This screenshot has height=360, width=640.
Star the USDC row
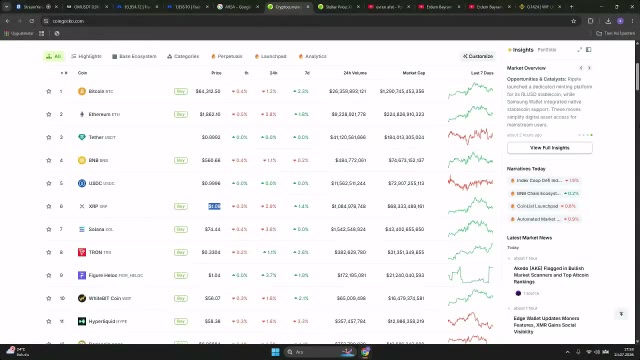point(49,183)
